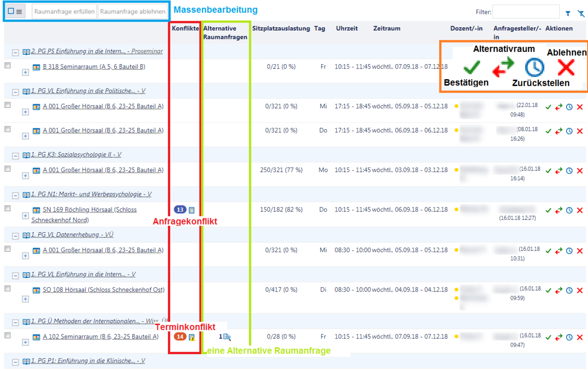Open the K3: Sozialpsychologie II course link

76,154
